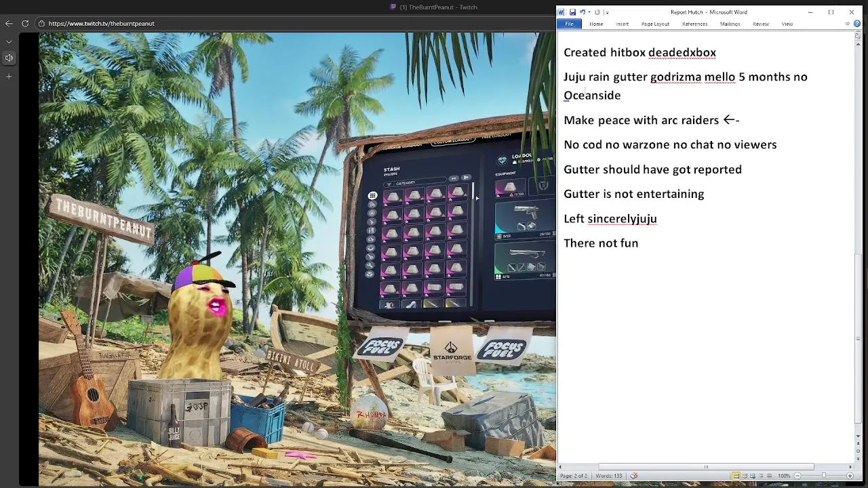Viewport: 868px width, 488px height.
Task: Click the address bar lock icon
Action: pos(41,23)
